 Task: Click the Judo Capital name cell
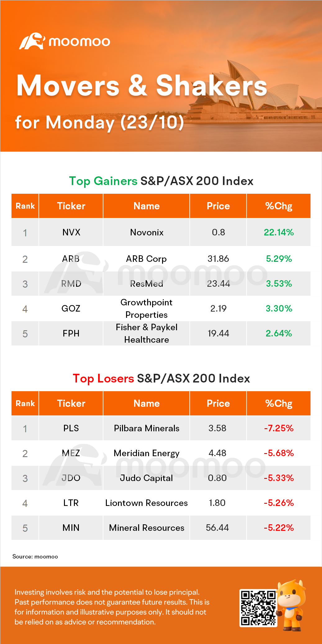click(147, 478)
